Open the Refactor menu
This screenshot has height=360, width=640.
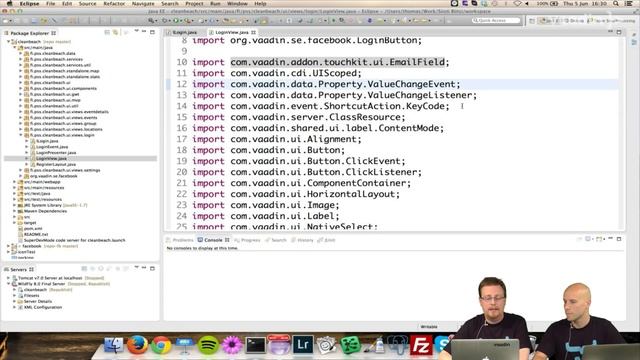pos(114,3)
